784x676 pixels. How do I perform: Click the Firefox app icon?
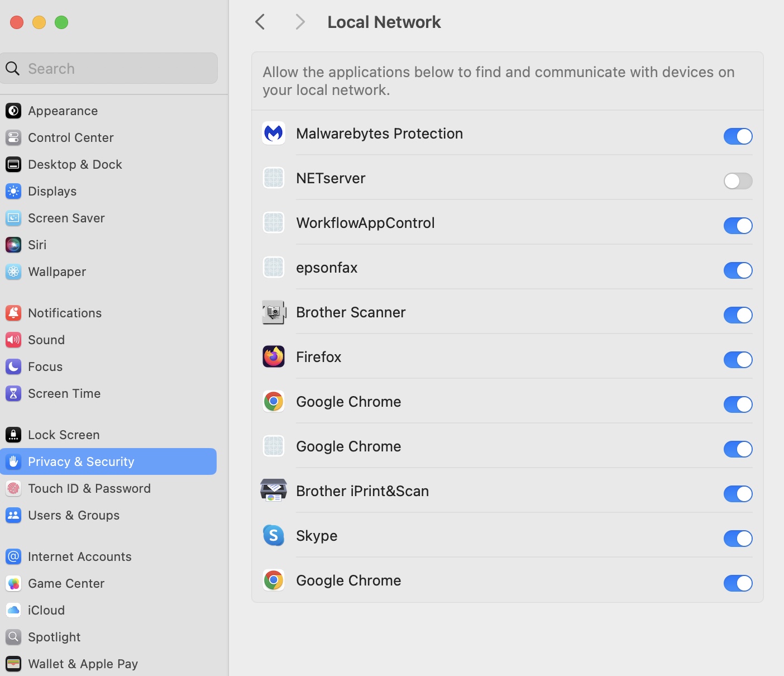tap(274, 356)
